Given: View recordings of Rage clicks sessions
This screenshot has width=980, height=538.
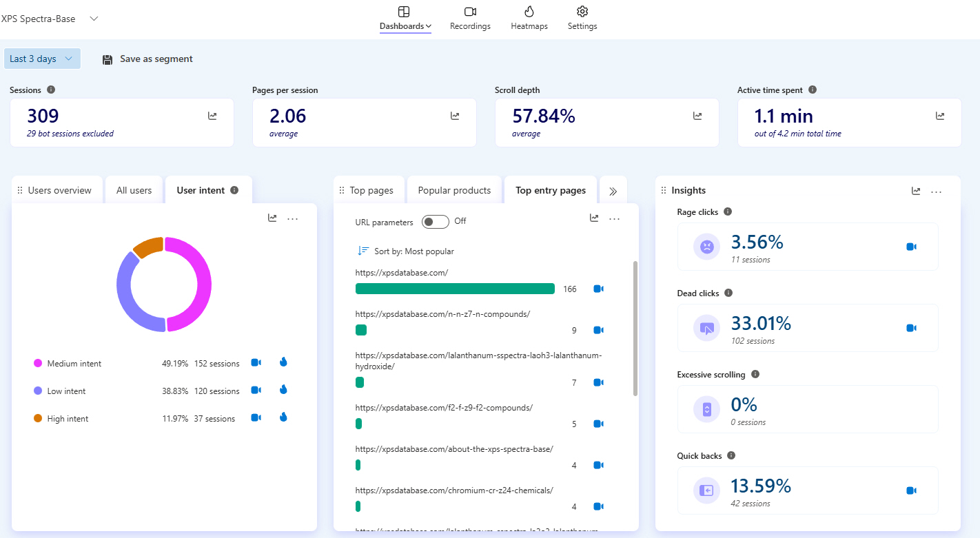Looking at the screenshot, I should pos(911,247).
